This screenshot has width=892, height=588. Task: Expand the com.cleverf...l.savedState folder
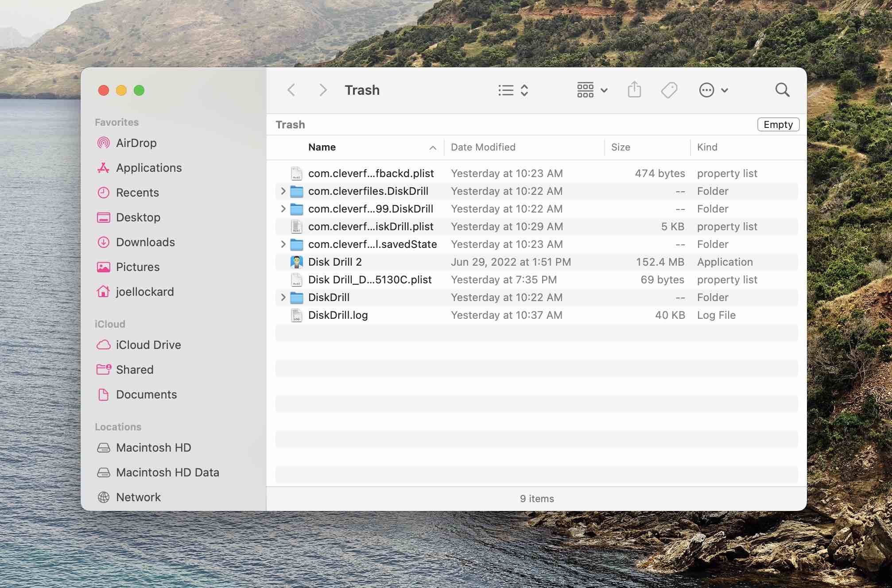coord(283,244)
